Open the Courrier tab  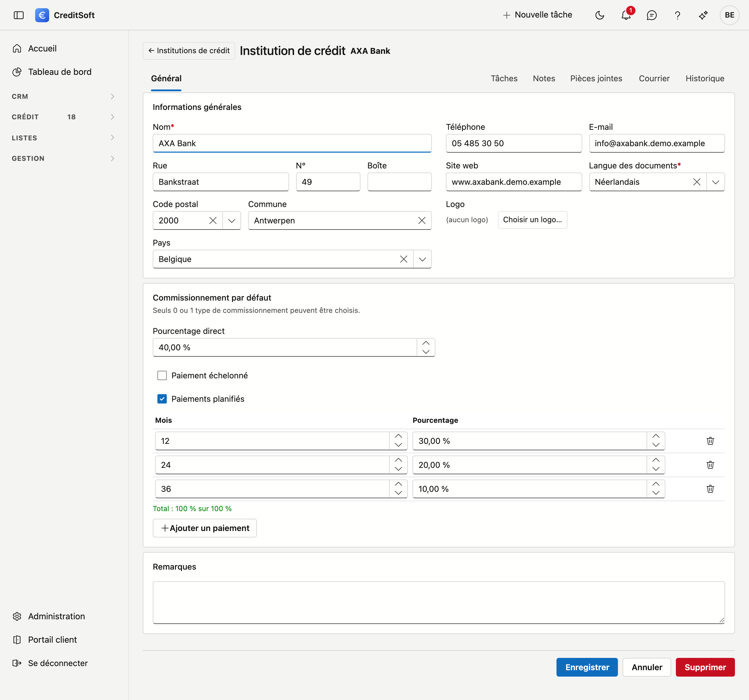pos(654,78)
